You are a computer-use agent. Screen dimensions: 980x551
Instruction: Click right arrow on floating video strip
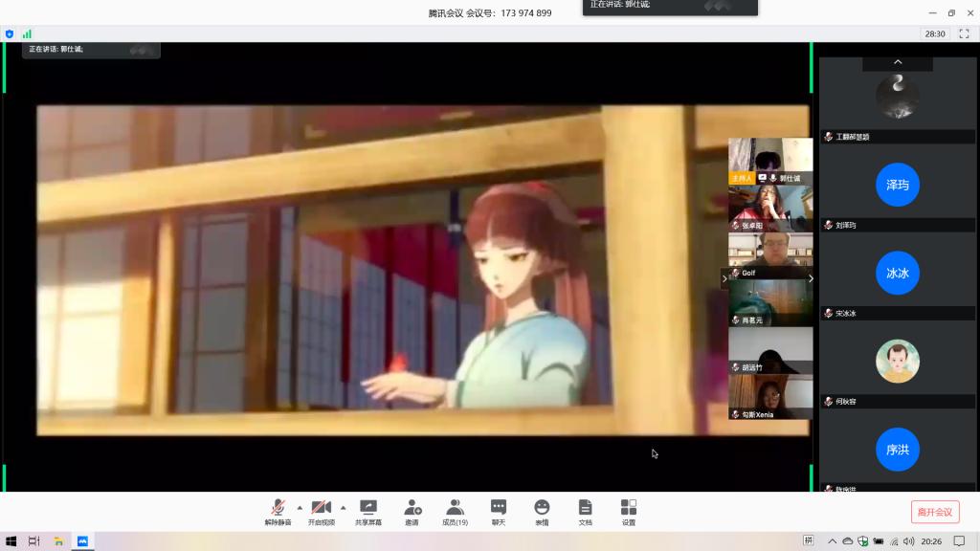tap(812, 278)
